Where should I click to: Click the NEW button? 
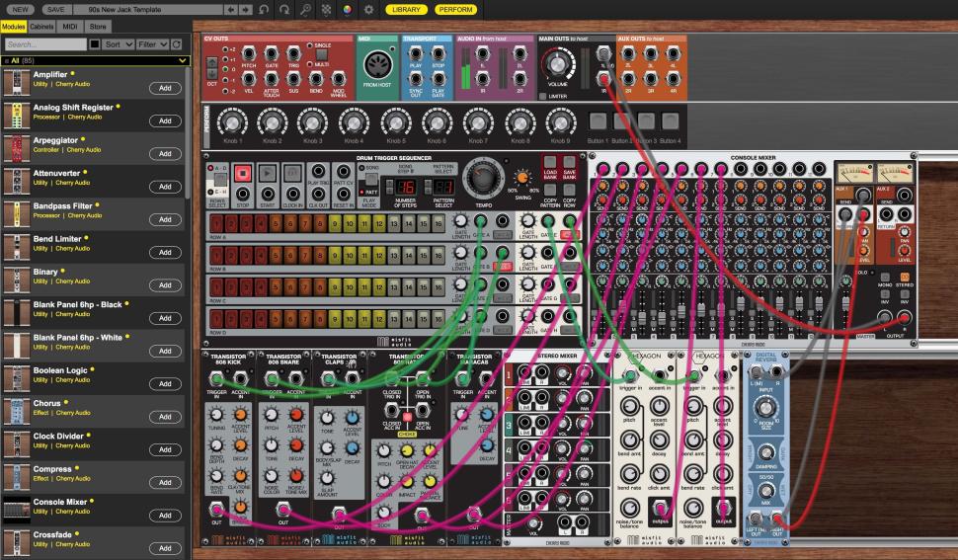click(x=20, y=10)
